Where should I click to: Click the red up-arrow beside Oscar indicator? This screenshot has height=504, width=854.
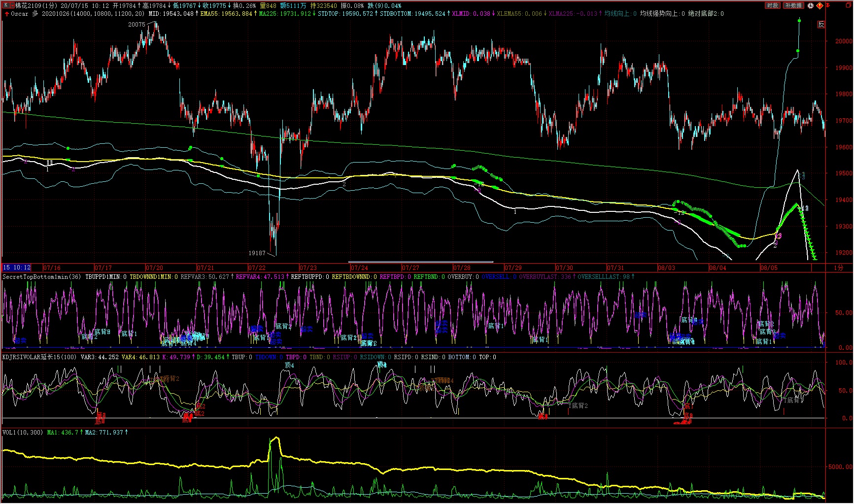6,14
